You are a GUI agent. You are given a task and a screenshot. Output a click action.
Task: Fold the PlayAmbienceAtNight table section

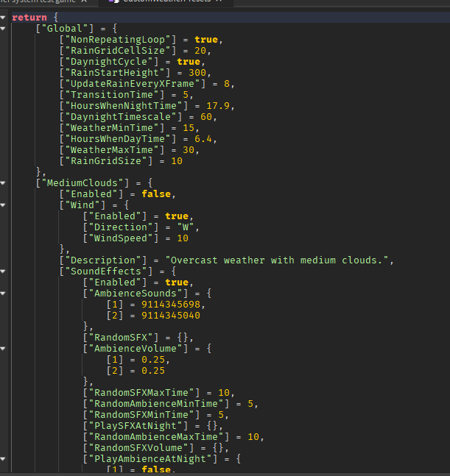3,459
